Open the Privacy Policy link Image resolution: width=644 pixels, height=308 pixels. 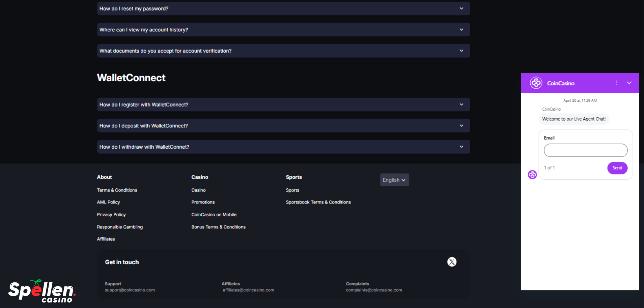(111, 215)
